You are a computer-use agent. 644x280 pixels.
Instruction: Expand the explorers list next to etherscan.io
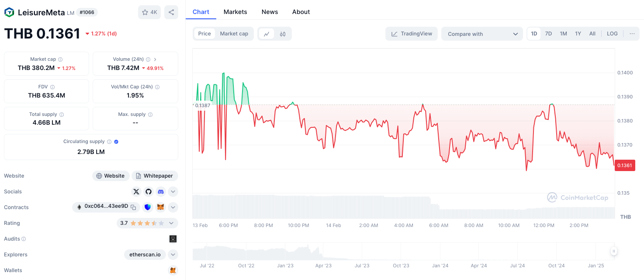173,255
